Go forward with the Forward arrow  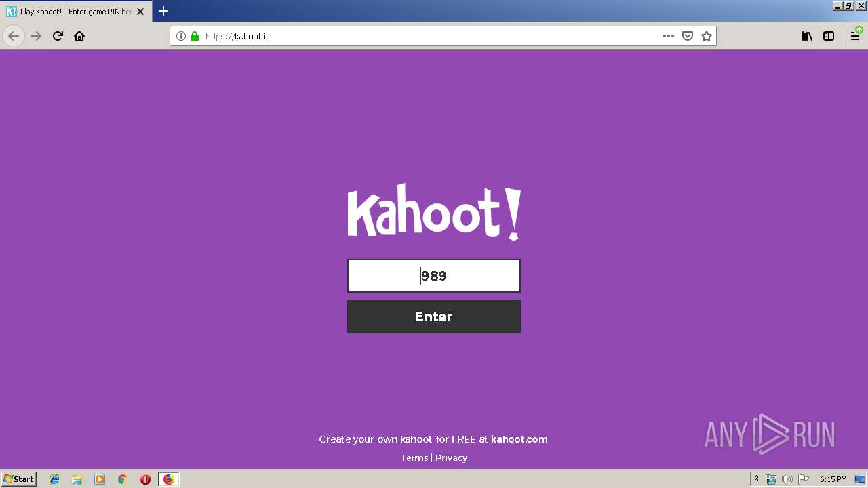[x=36, y=36]
